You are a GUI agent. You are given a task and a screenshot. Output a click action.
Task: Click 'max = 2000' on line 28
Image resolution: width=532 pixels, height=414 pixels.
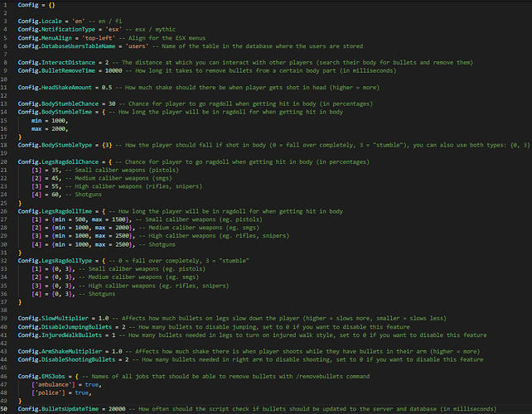pyautogui.click(x=113, y=228)
